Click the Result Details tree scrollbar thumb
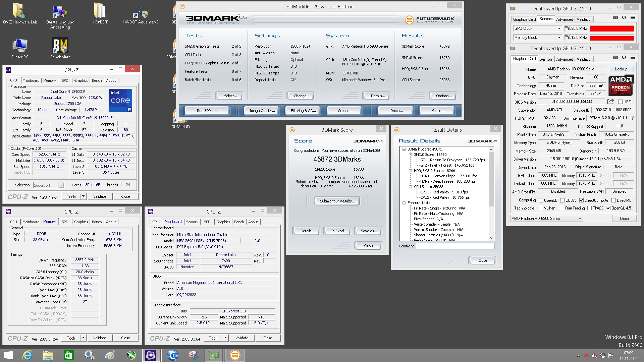The width and height of the screenshot is (644, 362). [x=491, y=179]
